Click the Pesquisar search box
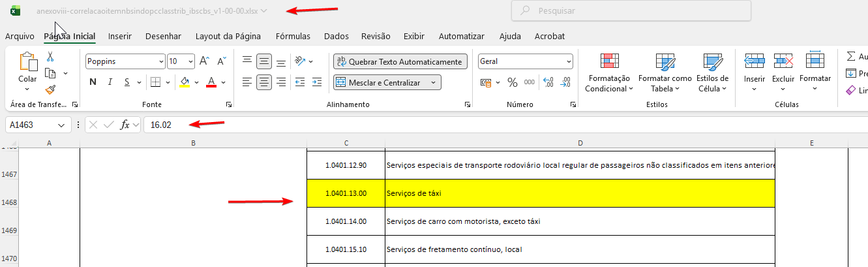 click(631, 10)
